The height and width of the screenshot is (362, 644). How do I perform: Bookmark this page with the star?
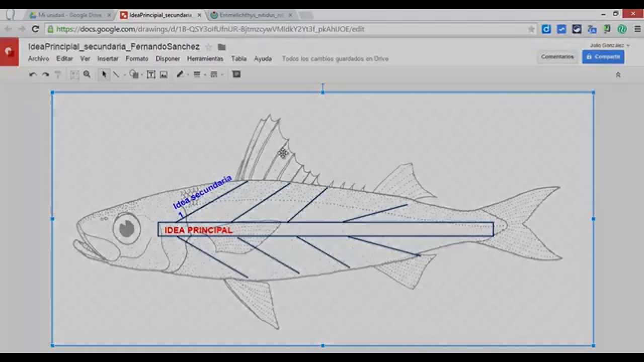(531, 29)
